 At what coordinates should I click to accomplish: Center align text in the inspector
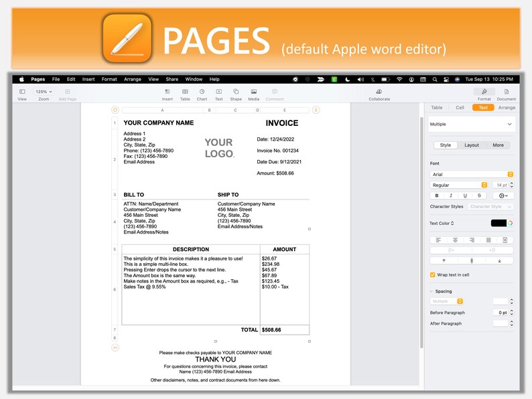[455, 240]
